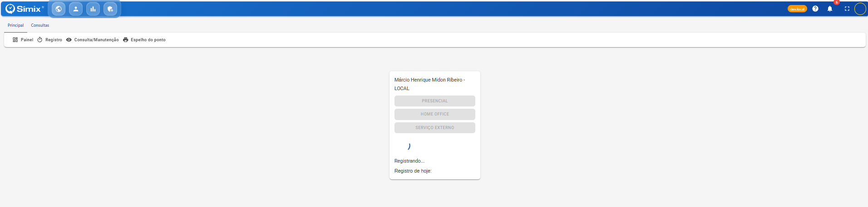Click the red notification count badge
The height and width of the screenshot is (207, 868).
pyautogui.click(x=837, y=2)
